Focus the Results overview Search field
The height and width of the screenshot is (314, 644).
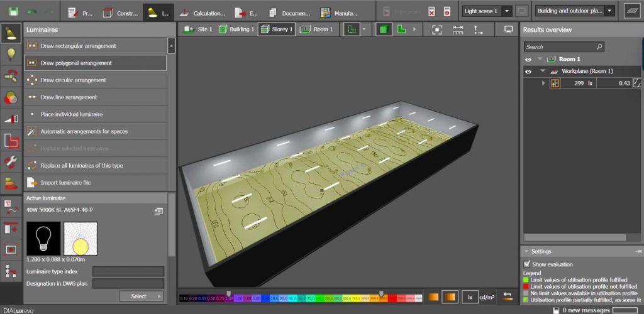[563, 46]
